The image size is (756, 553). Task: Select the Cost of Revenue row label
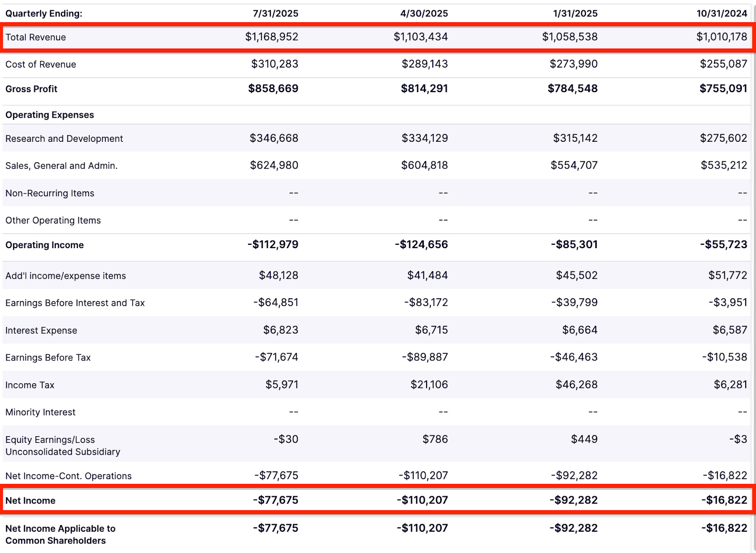click(41, 64)
